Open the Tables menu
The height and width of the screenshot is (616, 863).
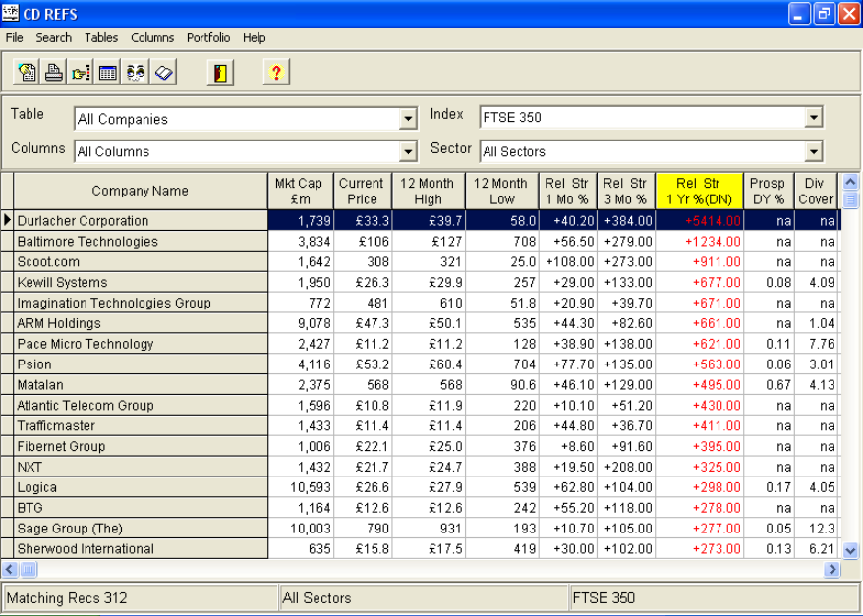coord(101,38)
